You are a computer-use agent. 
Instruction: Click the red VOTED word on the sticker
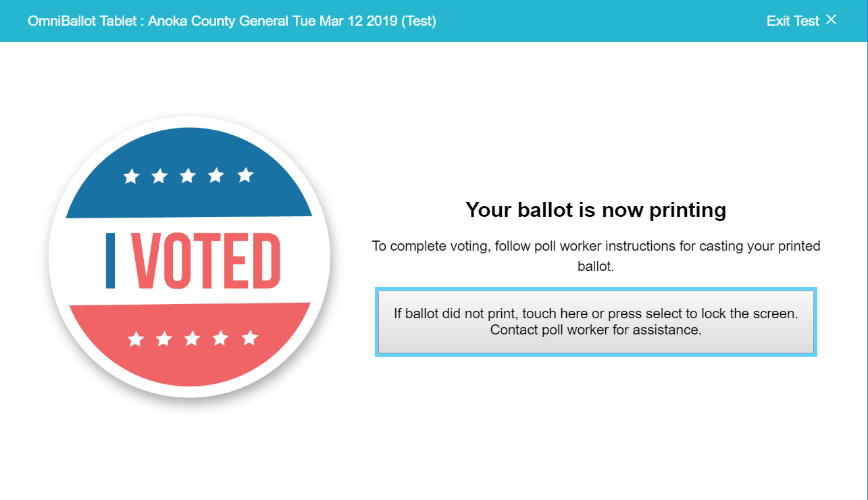tap(206, 261)
